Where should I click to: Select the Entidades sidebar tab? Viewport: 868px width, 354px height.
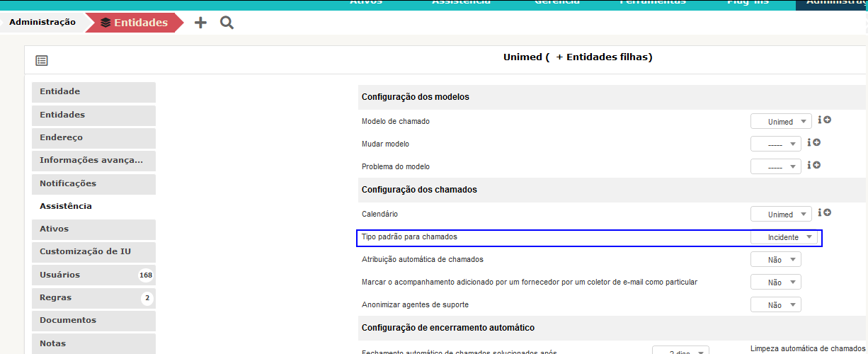(x=93, y=115)
